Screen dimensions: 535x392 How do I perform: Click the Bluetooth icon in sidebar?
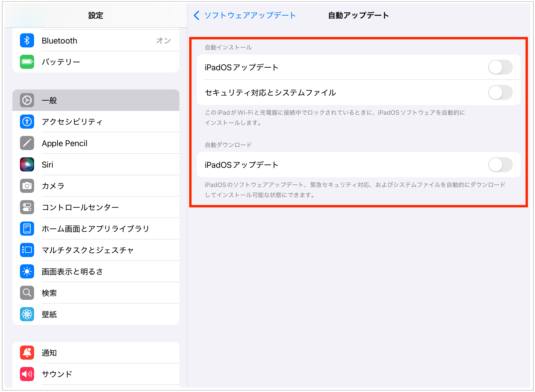(x=27, y=41)
